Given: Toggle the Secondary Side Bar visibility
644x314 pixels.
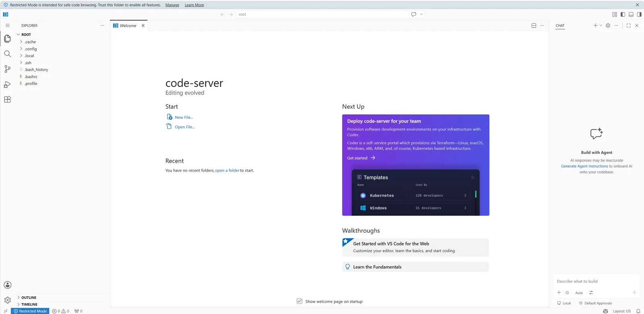Looking at the screenshot, I should click(639, 14).
